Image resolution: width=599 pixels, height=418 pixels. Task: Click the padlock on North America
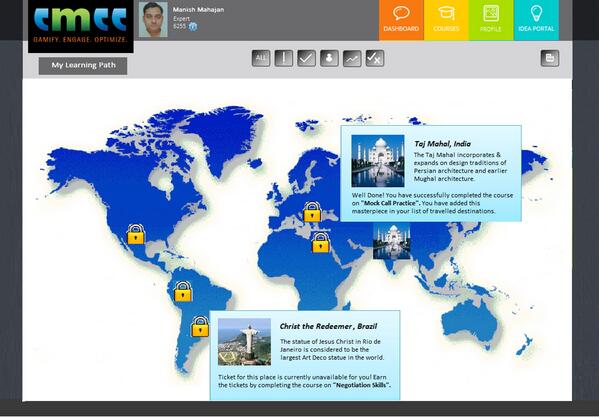(x=136, y=234)
